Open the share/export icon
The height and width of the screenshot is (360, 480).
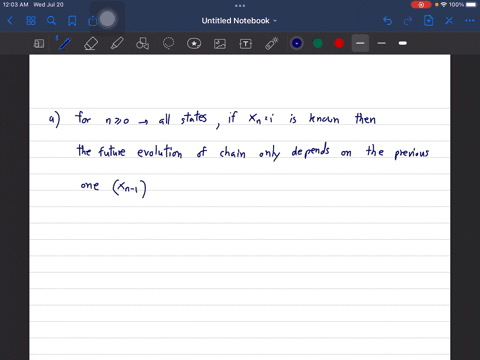[x=92, y=21]
